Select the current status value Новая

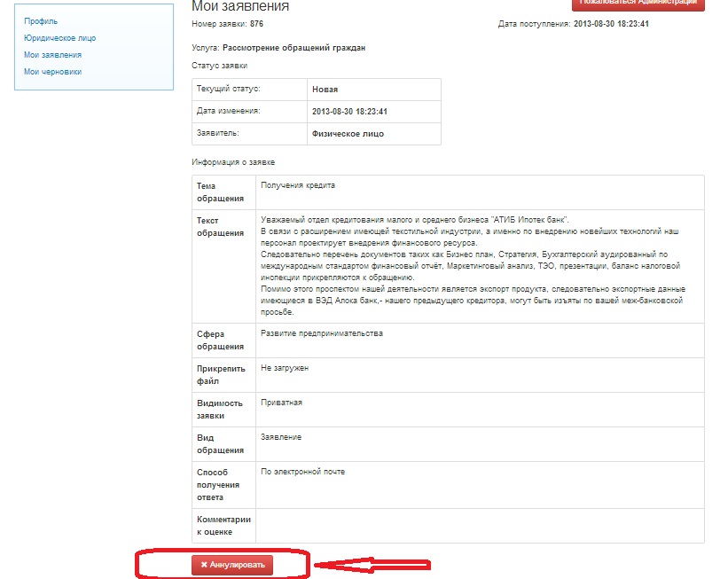click(325, 90)
